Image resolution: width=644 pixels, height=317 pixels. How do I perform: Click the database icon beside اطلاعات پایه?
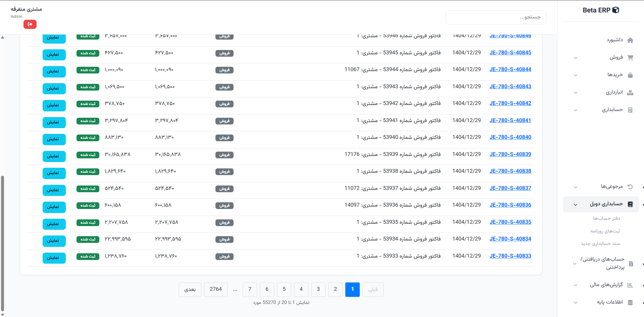pyautogui.click(x=630, y=303)
